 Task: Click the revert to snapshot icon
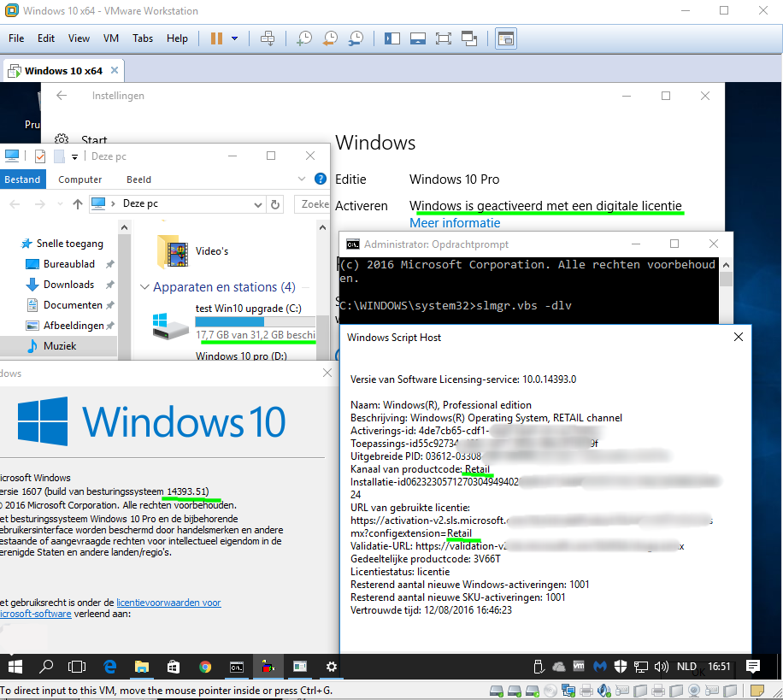coord(330,38)
